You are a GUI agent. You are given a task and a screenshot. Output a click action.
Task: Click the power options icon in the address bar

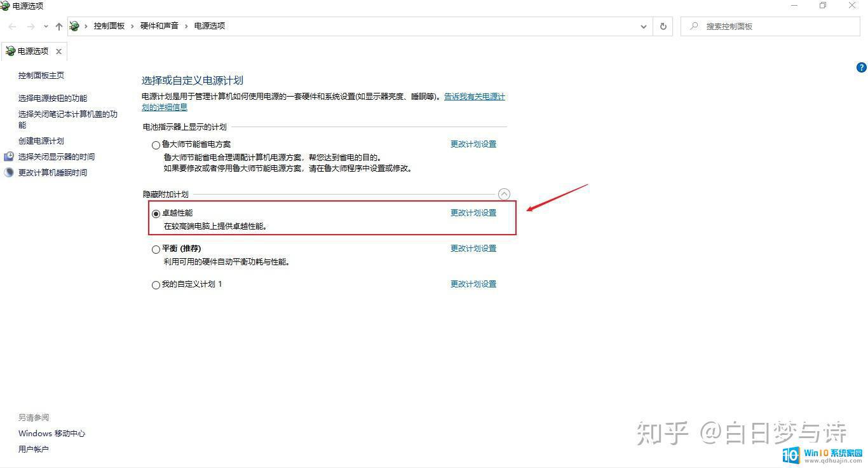coord(74,26)
